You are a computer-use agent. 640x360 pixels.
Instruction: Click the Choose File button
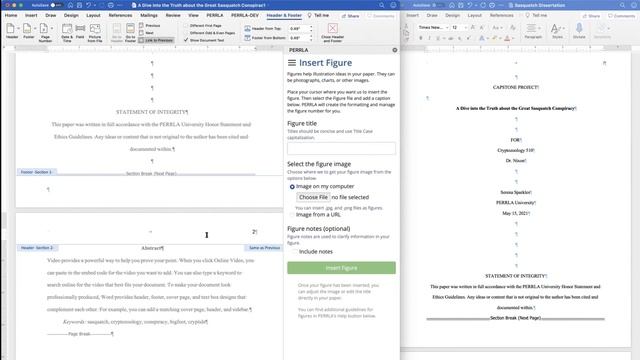coord(313,197)
